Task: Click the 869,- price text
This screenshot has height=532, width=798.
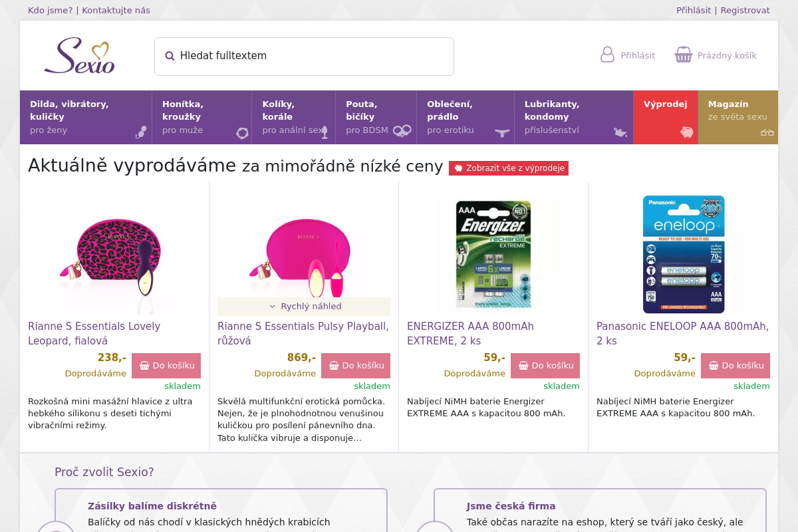Action: pos(301,358)
